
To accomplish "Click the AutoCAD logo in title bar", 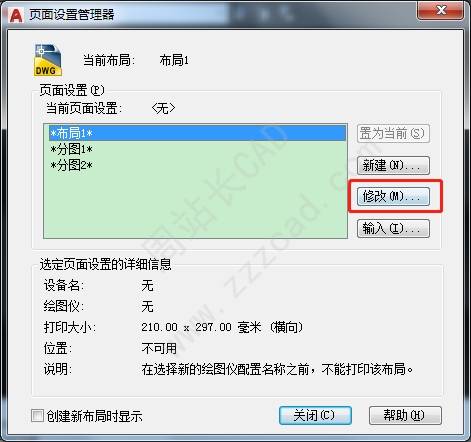I will point(15,15).
